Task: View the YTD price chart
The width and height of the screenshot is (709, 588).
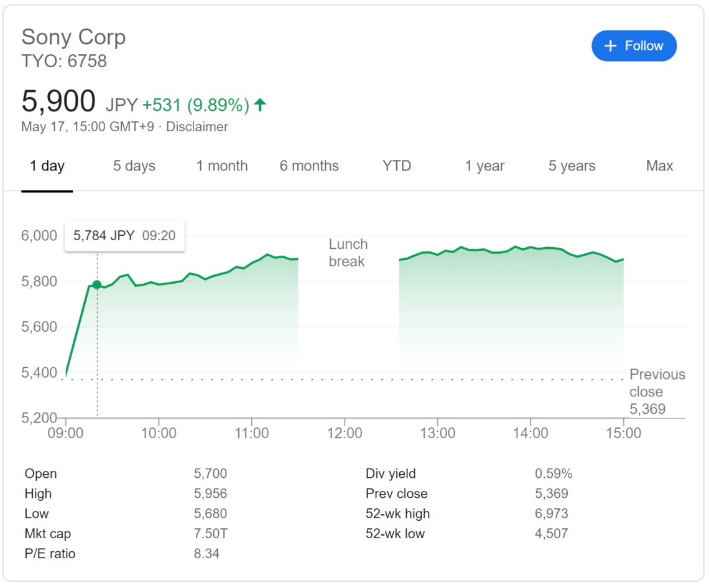Action: click(396, 166)
